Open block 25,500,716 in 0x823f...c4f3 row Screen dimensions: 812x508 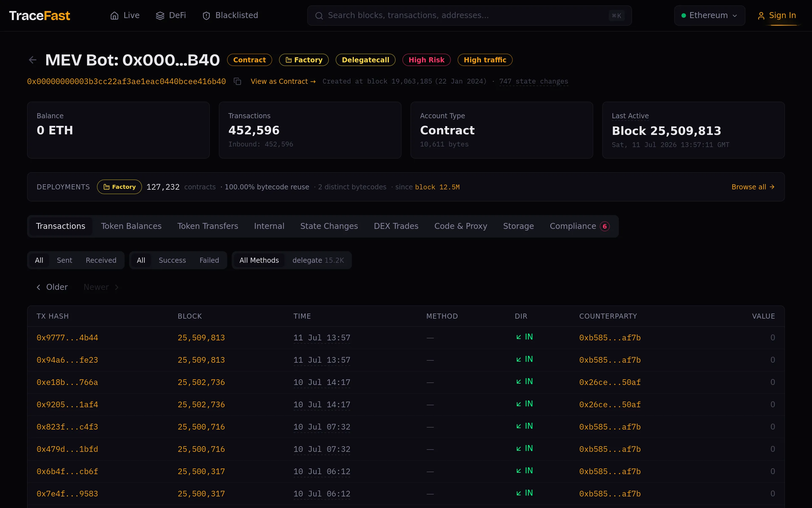pos(201,427)
